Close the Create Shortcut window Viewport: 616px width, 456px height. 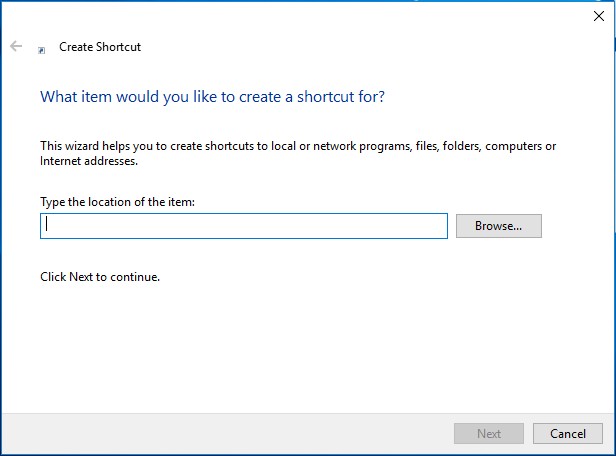point(598,15)
